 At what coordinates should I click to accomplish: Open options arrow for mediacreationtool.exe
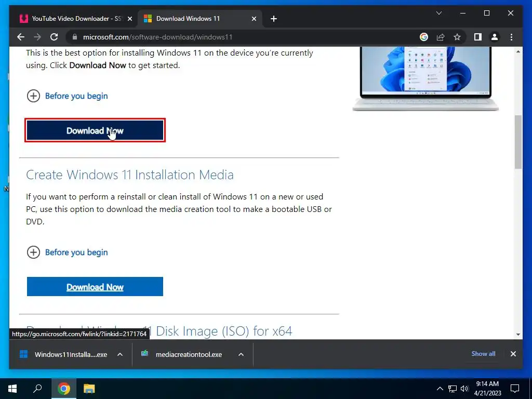click(241, 354)
